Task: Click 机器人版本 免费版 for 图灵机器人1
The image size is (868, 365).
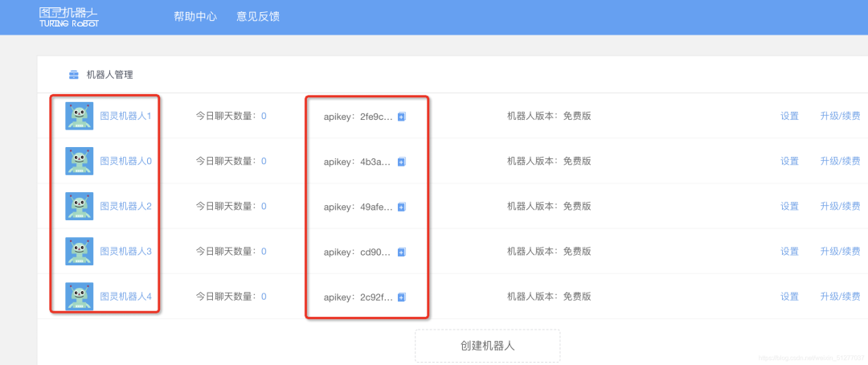Action: 549,117
